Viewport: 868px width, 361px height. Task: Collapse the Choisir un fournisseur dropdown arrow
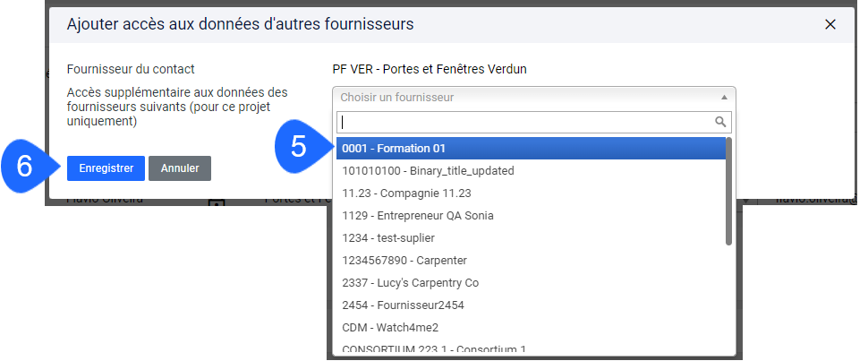[x=724, y=98]
